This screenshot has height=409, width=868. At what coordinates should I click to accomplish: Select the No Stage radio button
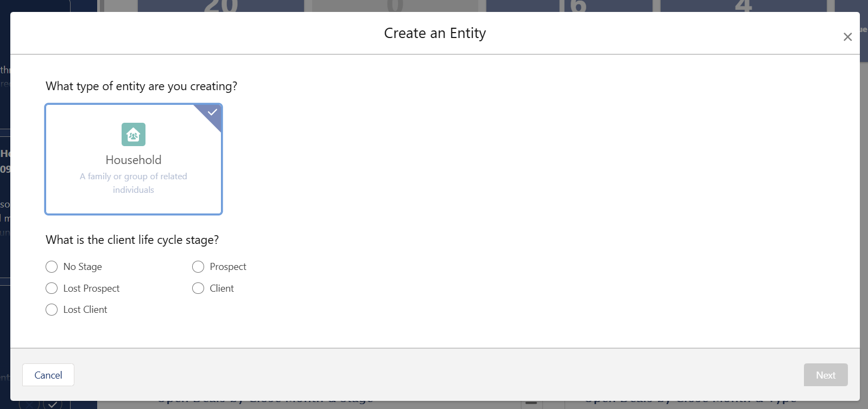[x=52, y=267]
